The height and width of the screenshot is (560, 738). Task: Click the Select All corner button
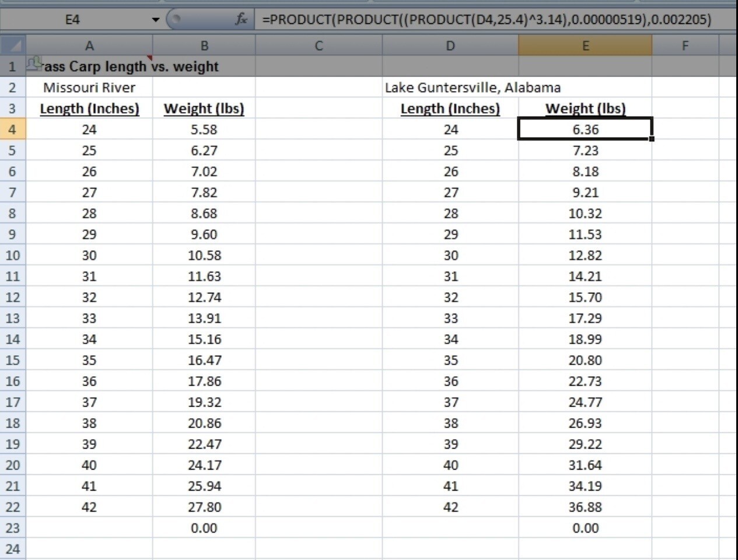[13, 45]
